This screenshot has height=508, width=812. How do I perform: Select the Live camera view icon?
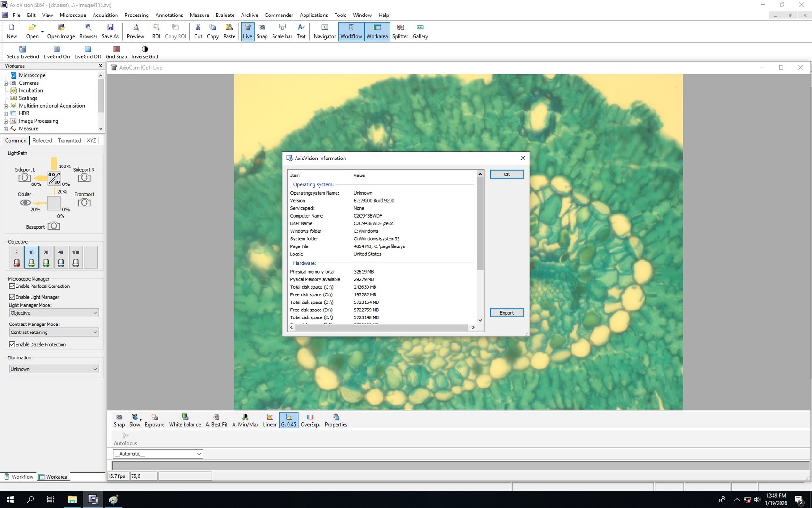(248, 32)
